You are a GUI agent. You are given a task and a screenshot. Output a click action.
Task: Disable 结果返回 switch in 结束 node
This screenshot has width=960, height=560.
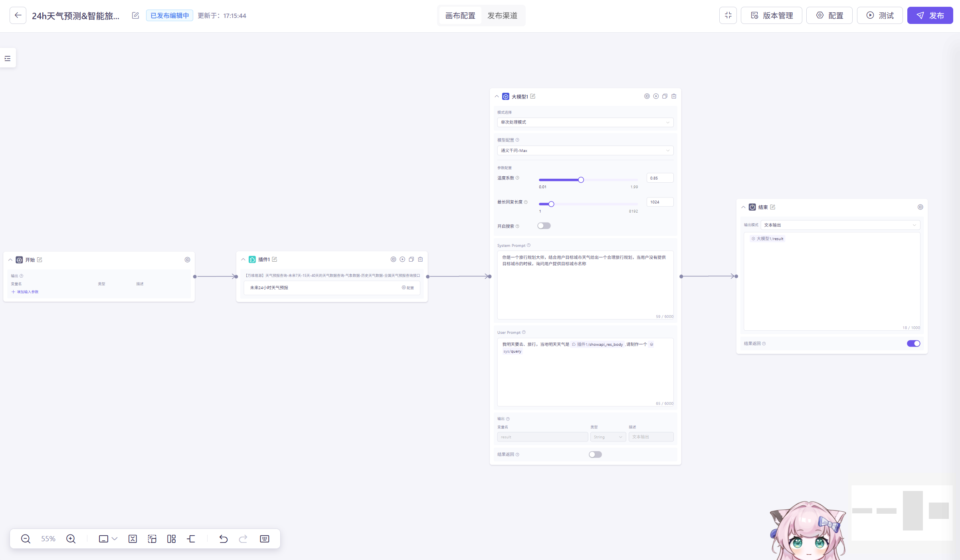pyautogui.click(x=913, y=343)
